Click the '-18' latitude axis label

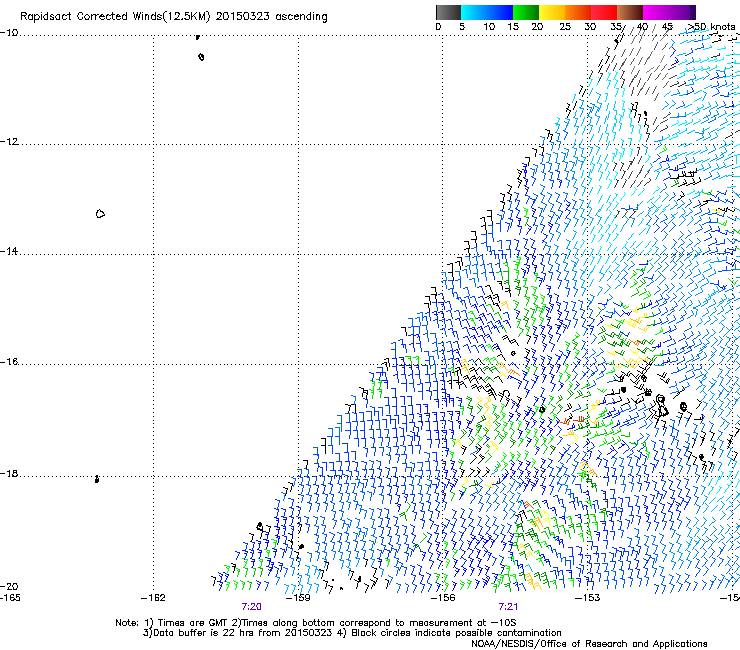tap(9, 473)
